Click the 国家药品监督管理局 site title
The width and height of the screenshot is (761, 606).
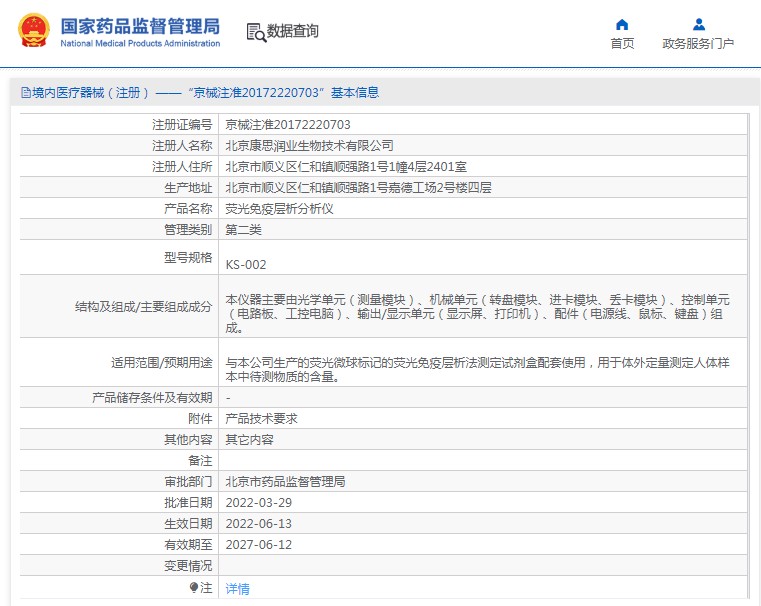[140, 26]
